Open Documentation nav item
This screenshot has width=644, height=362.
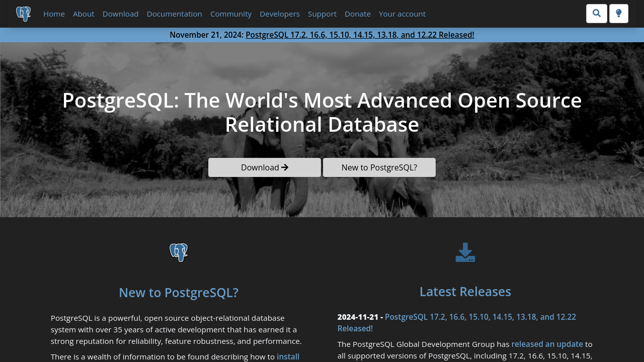[x=175, y=14]
